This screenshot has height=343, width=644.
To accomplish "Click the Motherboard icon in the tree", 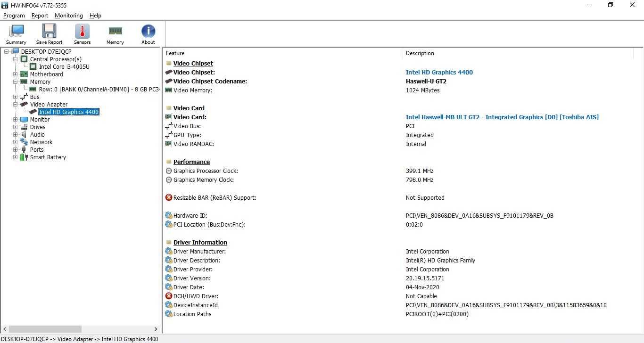I will [x=24, y=74].
